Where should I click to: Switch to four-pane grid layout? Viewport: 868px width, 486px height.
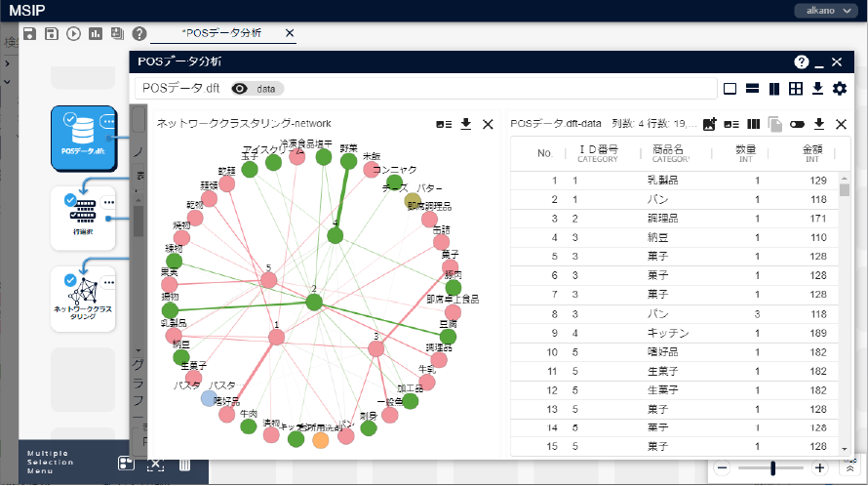click(x=796, y=89)
